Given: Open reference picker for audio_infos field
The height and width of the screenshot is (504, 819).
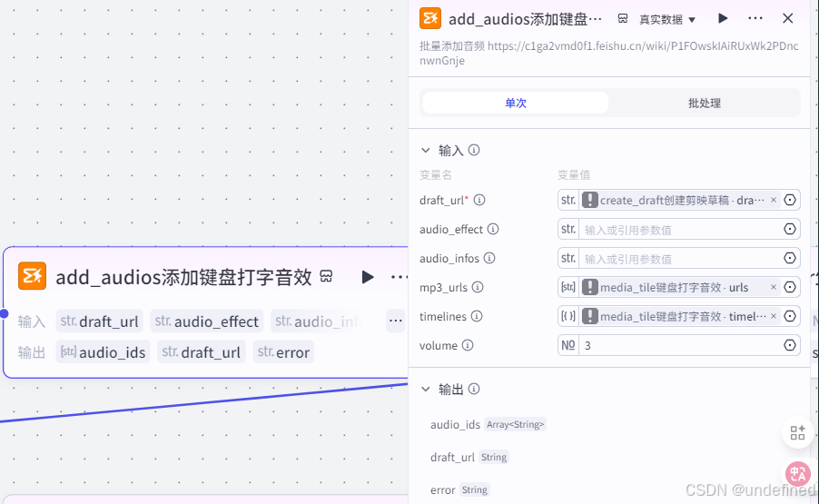Looking at the screenshot, I should click(790, 258).
